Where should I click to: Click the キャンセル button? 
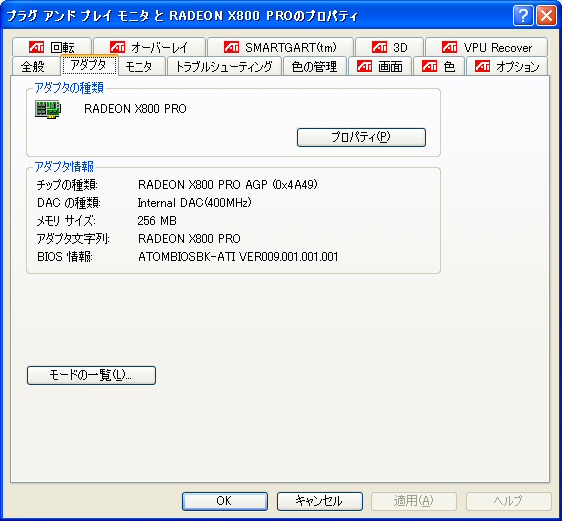[320, 501]
